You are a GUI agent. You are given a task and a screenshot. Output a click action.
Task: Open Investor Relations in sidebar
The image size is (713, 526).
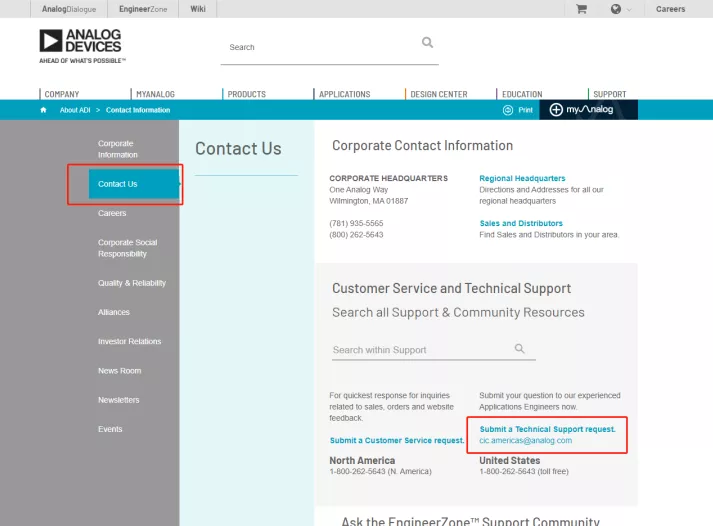point(130,341)
